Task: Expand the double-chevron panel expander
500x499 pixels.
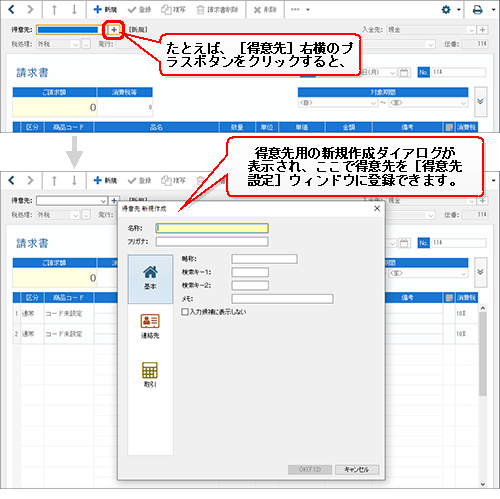Action: pos(480,102)
